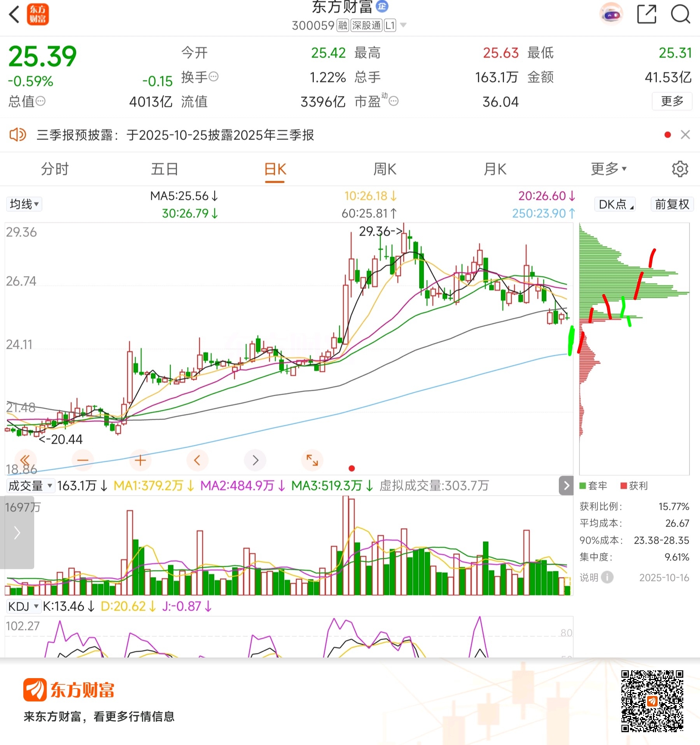Viewport: 700px width, 745px height.
Task: Collapse chip panel with gray arrow button
Action: pyautogui.click(x=566, y=486)
